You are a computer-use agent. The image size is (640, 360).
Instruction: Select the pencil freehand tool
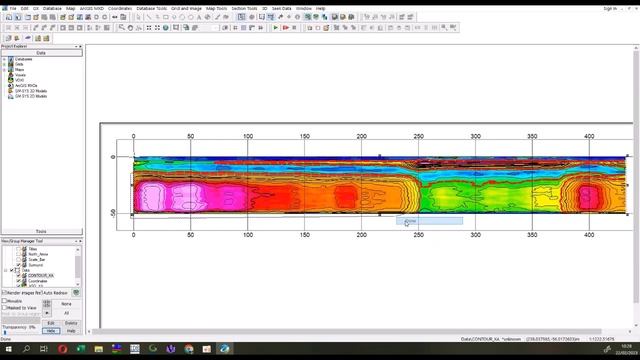click(x=217, y=17)
